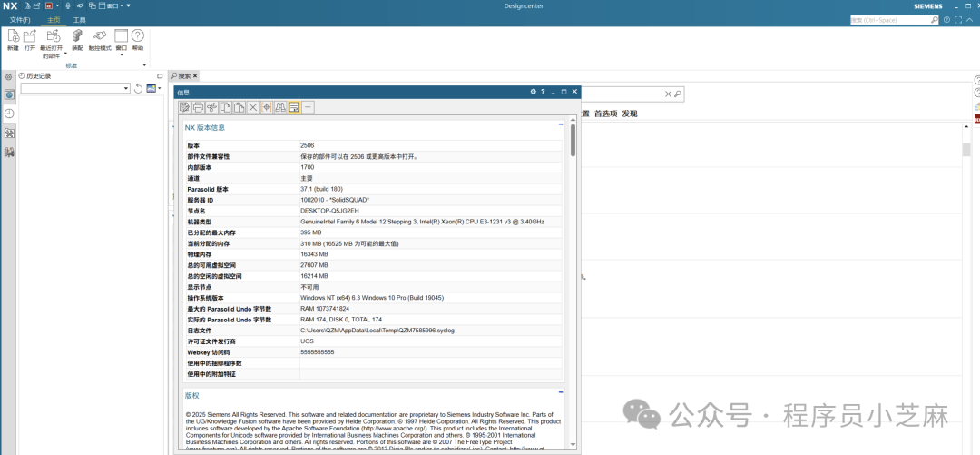Click the microphone icon in title bar
This screenshot has height=455, width=980.
point(67,5)
